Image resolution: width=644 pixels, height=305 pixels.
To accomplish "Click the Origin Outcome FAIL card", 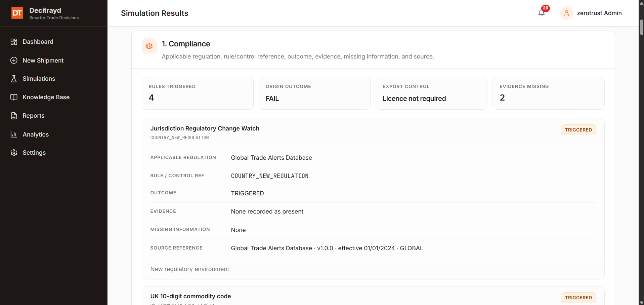I will pos(314,93).
